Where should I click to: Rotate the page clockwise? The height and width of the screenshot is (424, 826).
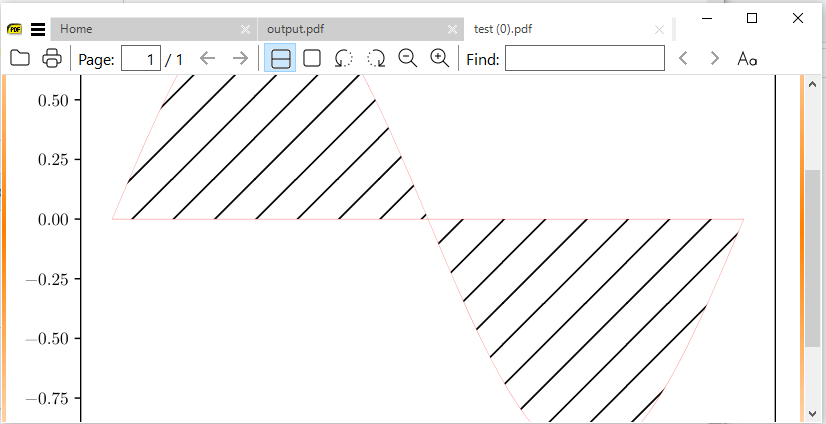pyautogui.click(x=376, y=58)
